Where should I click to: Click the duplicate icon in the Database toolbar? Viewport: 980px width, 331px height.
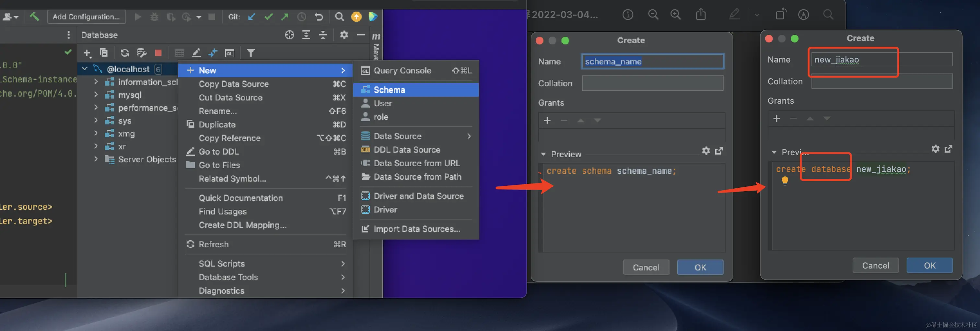pyautogui.click(x=103, y=53)
